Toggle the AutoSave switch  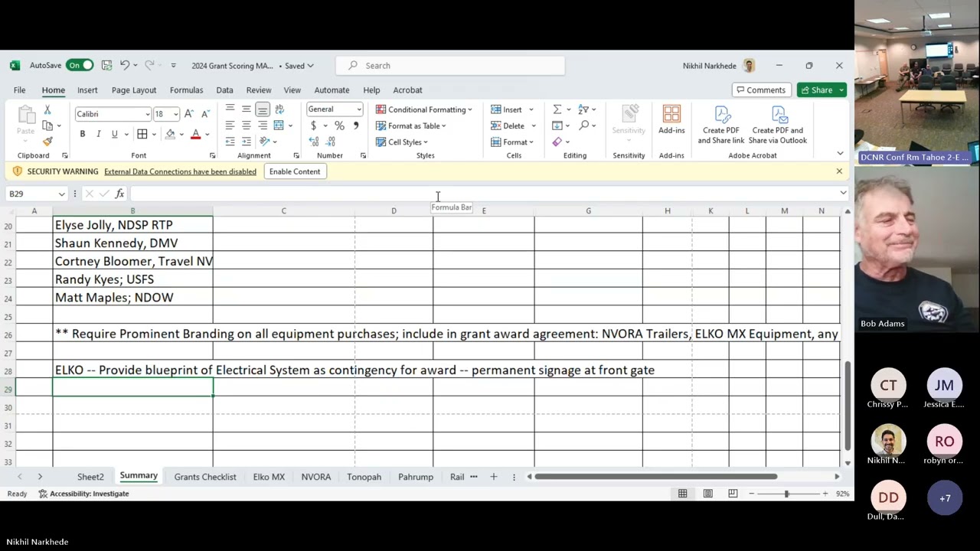coord(80,66)
